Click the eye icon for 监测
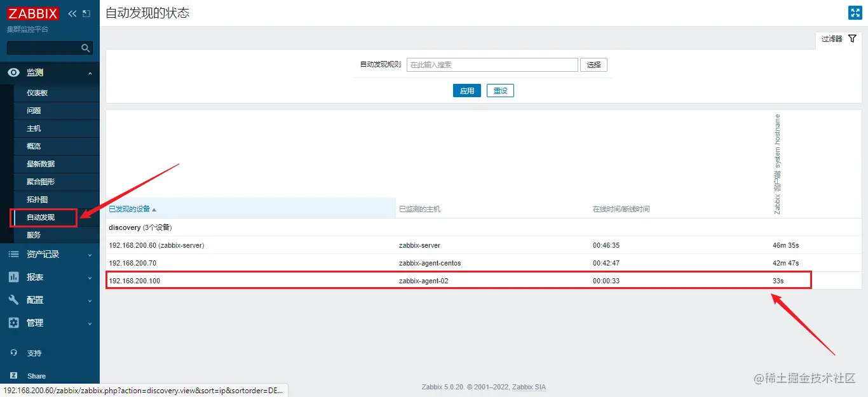This screenshot has height=397, width=868. (x=13, y=72)
